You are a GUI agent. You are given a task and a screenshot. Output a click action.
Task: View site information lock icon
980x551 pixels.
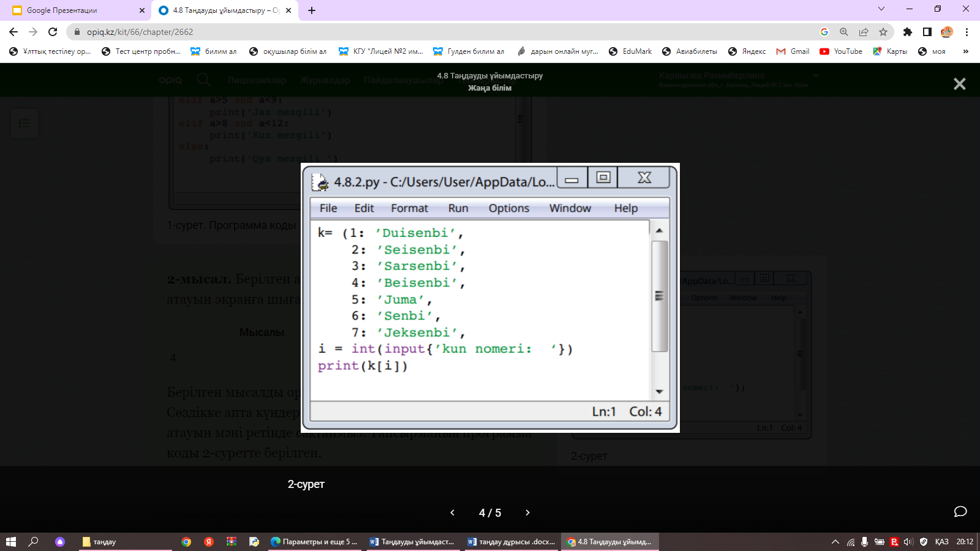click(77, 32)
